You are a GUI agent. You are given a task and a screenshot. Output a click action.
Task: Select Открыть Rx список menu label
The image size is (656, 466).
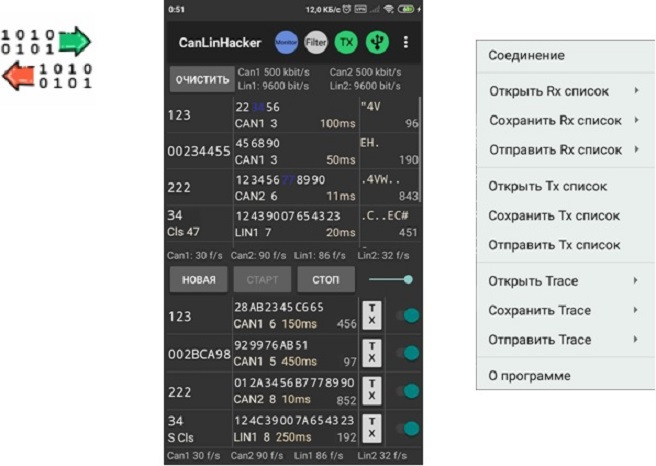[x=549, y=91]
